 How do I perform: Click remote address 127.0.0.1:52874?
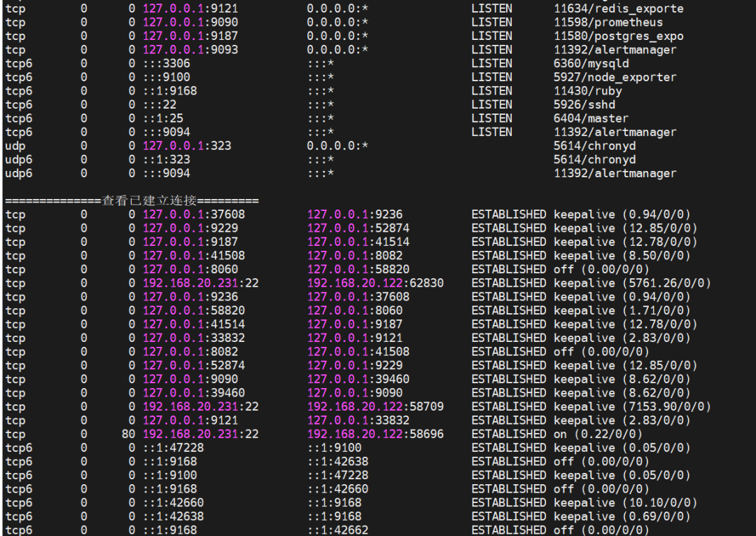358,228
